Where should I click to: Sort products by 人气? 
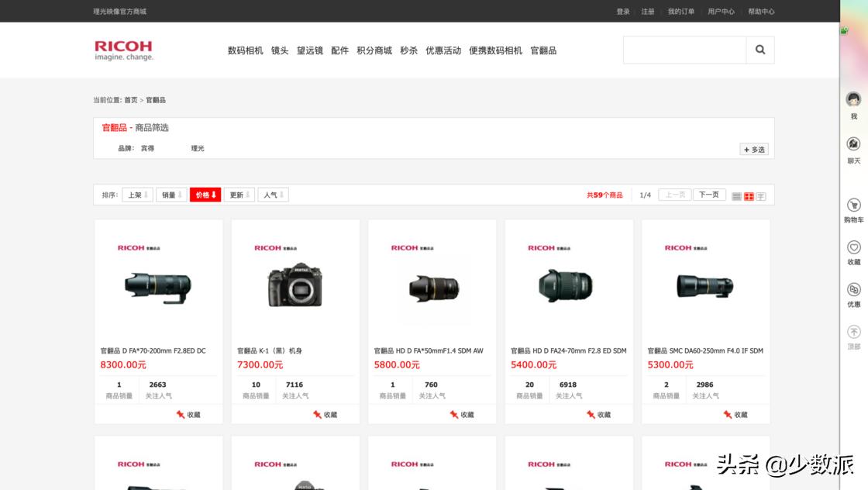pyautogui.click(x=273, y=195)
